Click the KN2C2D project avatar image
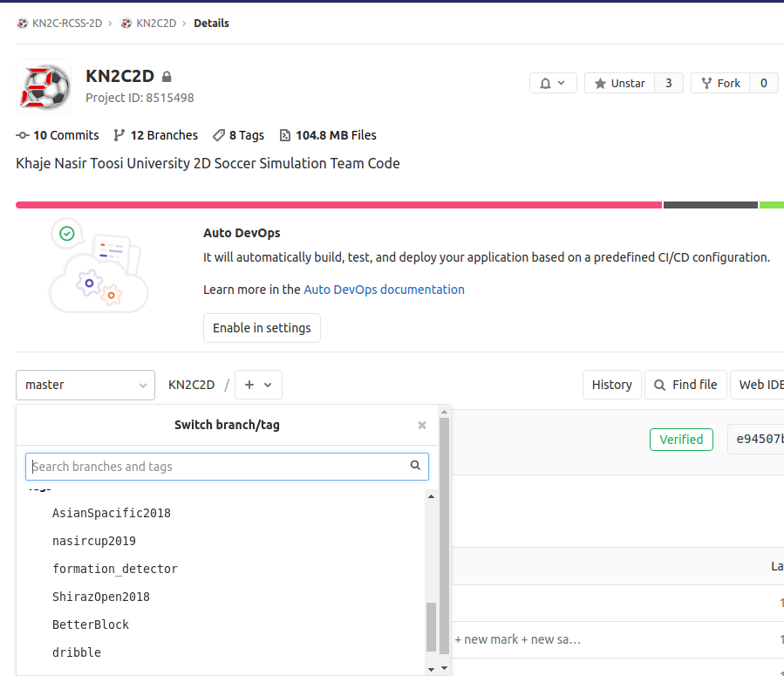The height and width of the screenshot is (676, 784). pyautogui.click(x=44, y=86)
